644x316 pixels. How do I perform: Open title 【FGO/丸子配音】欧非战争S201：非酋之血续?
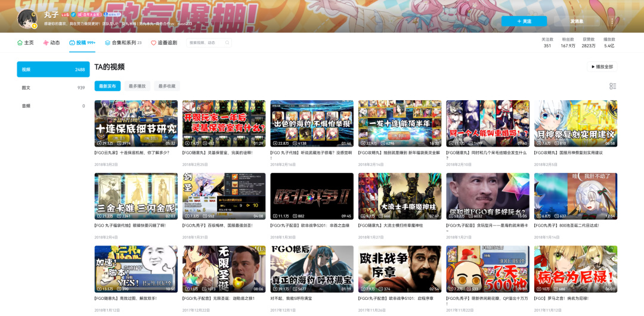pyautogui.click(x=309, y=225)
